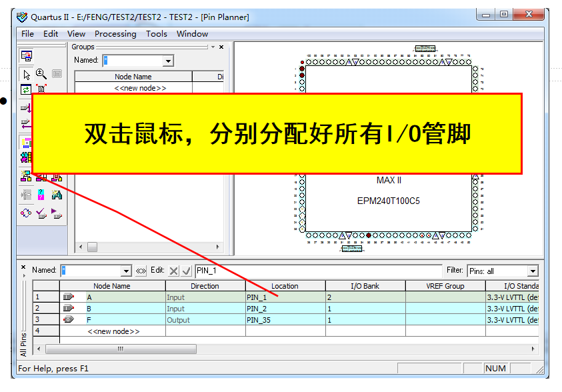This screenshot has height=392, width=562.
Task: Click Node Name header in All Pins
Action: click(x=112, y=286)
